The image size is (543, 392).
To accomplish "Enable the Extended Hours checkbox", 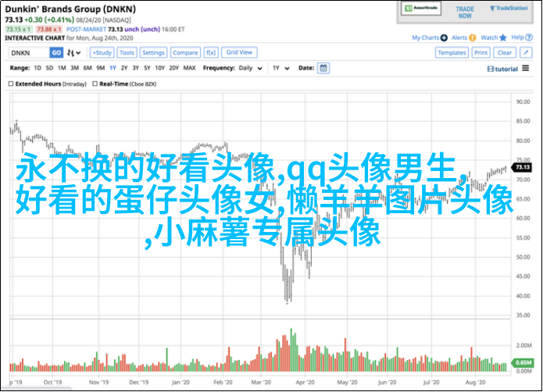I will pos(11,84).
